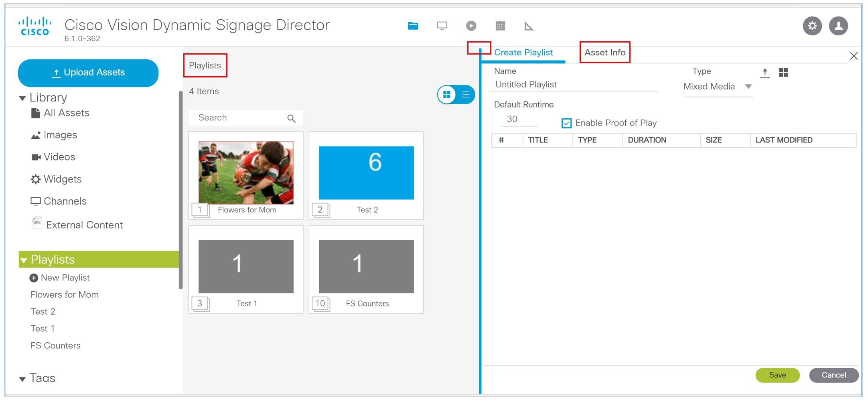The width and height of the screenshot is (868, 402).
Task: Switch to the Asset Info tab
Action: tap(605, 53)
